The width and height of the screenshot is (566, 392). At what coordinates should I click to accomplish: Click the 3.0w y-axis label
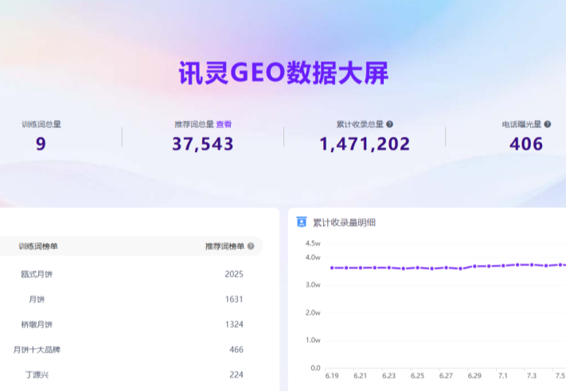(x=313, y=285)
